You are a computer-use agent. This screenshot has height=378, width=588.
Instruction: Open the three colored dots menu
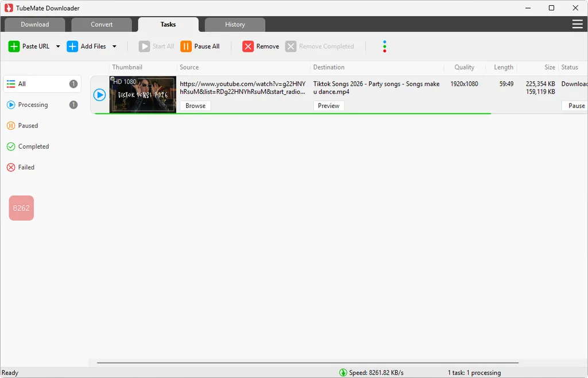coord(384,47)
